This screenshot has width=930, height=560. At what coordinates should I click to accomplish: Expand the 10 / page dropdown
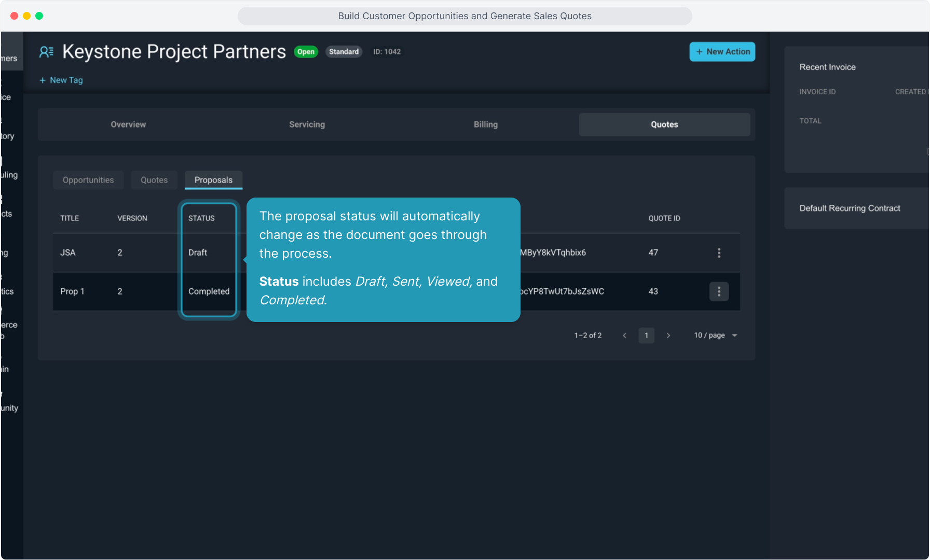(x=716, y=335)
